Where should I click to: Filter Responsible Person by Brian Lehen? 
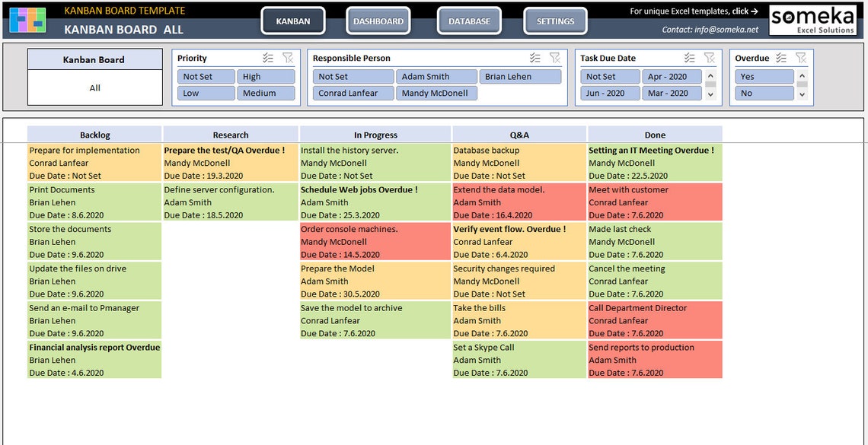[520, 77]
